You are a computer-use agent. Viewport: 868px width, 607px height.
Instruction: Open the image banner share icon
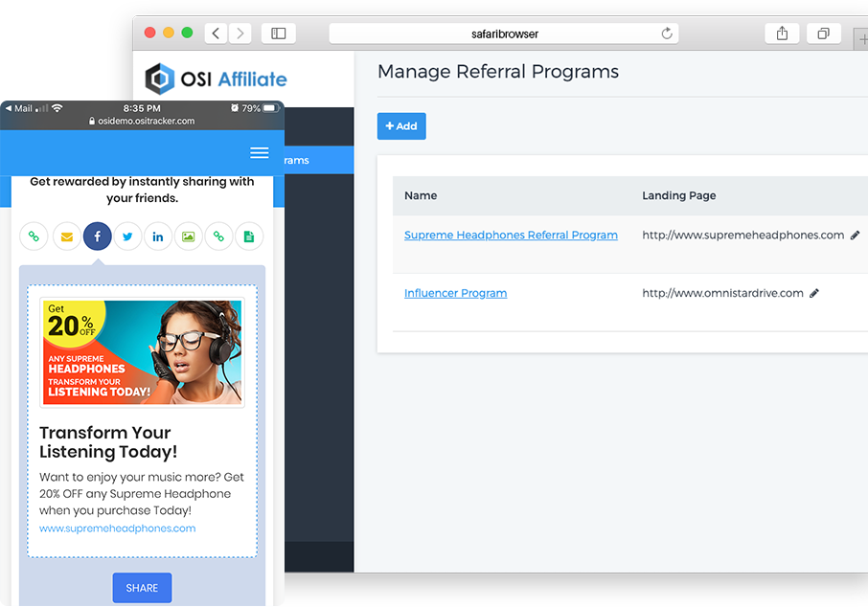(188, 236)
